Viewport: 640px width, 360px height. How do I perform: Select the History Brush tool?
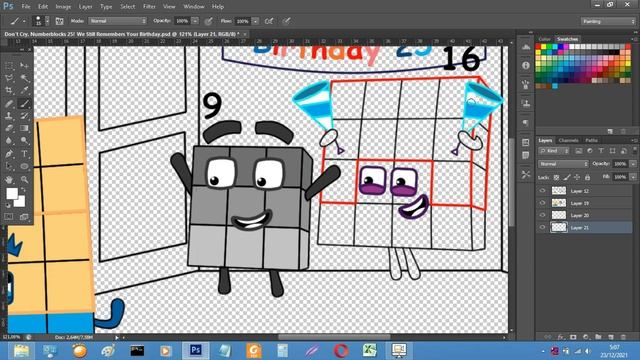click(24, 116)
